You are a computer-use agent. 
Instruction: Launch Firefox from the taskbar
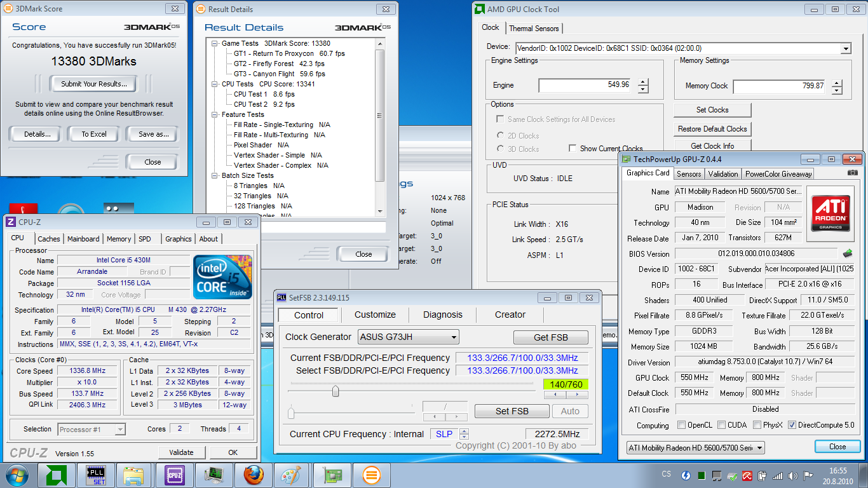(253, 475)
